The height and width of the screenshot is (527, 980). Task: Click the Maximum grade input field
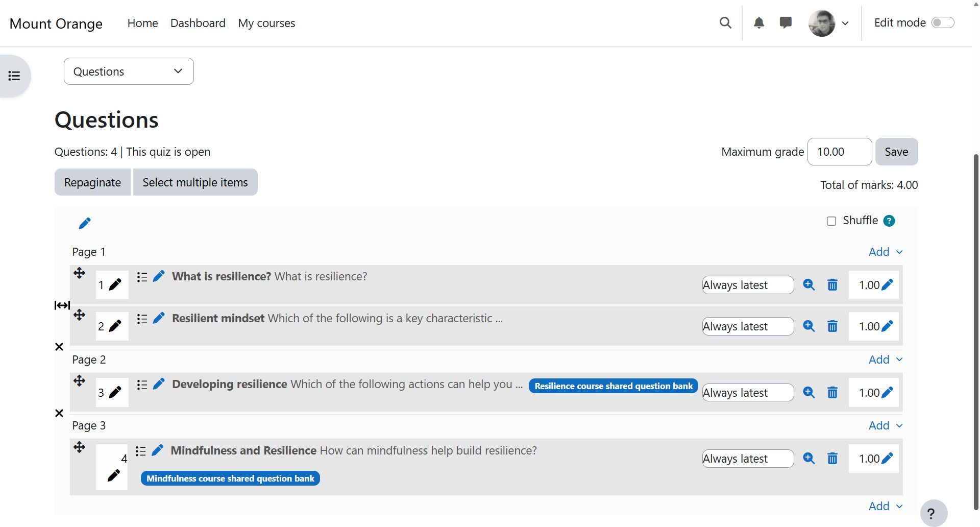pos(840,152)
